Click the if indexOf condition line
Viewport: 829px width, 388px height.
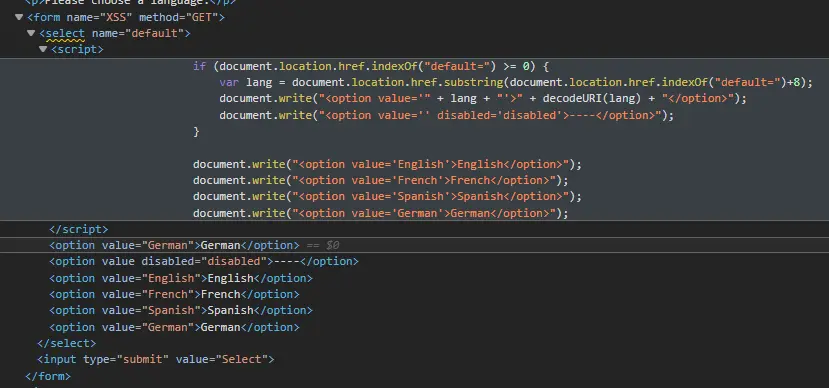(371, 67)
